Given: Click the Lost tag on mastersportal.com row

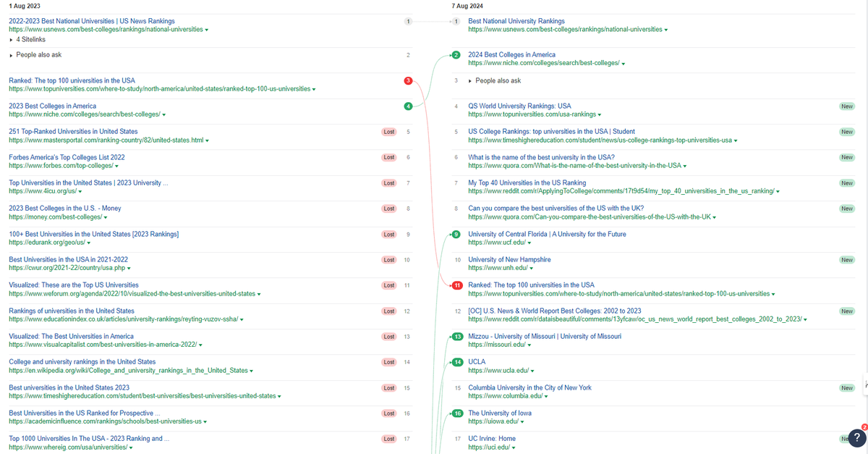Looking at the screenshot, I should pos(389,132).
